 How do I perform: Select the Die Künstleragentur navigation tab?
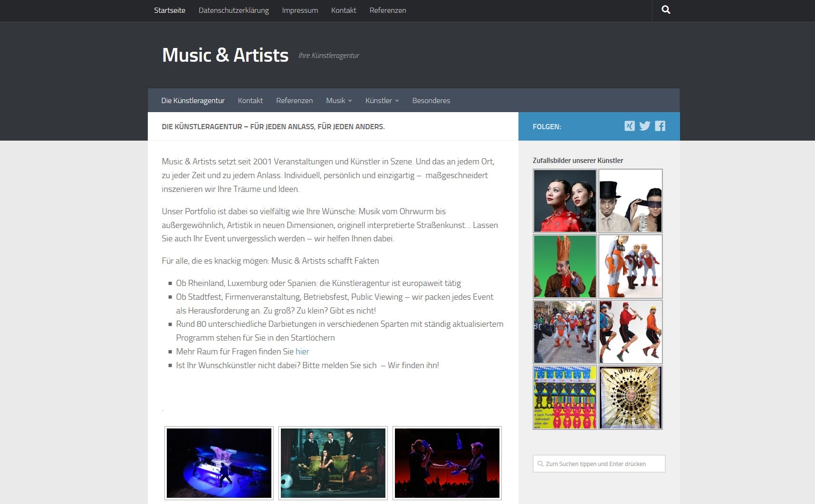(x=193, y=100)
